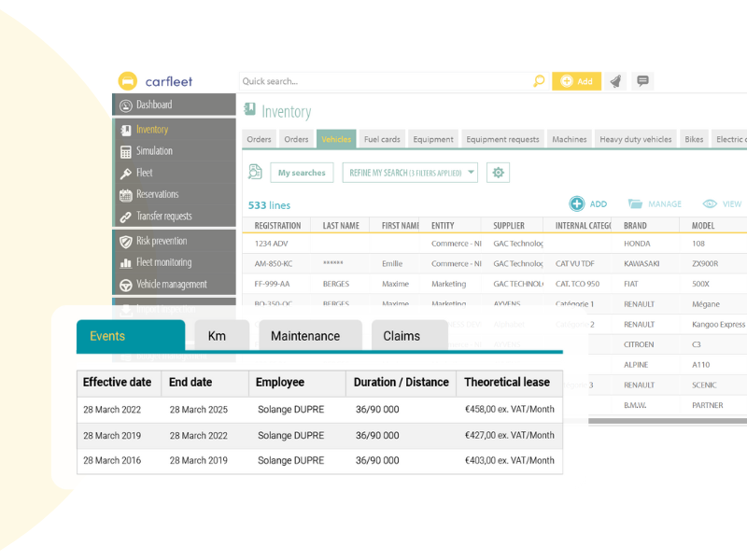Viewport: 747px width, 560px height.
Task: Open the Risk prevention sidebar section
Action: [161, 241]
